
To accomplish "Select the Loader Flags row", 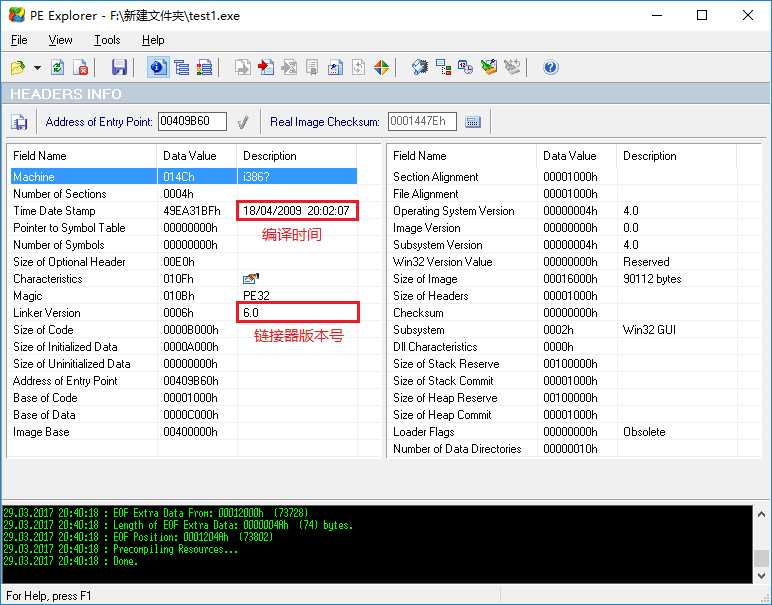I will (x=564, y=432).
